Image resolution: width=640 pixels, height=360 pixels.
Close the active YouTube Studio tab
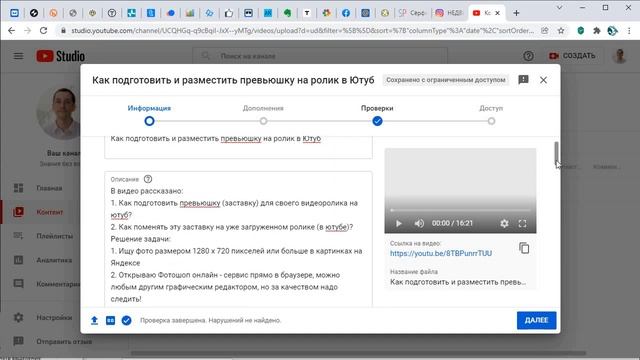tap(498, 13)
